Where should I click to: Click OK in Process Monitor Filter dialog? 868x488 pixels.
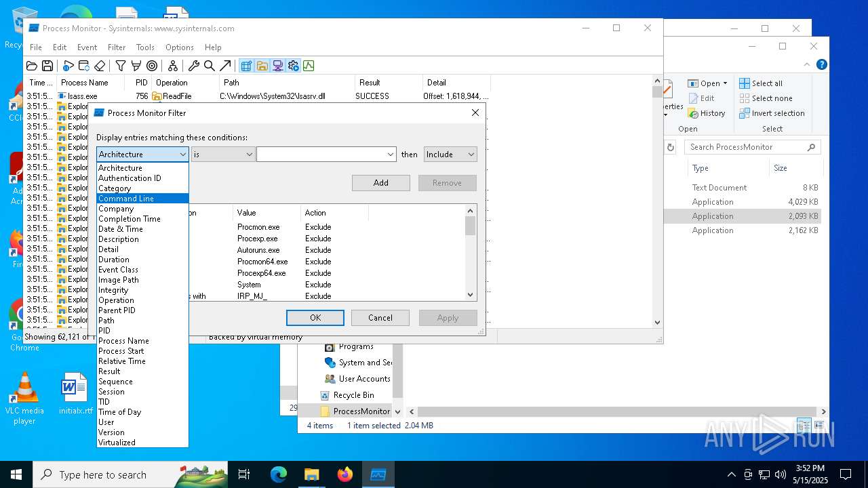[x=315, y=318]
